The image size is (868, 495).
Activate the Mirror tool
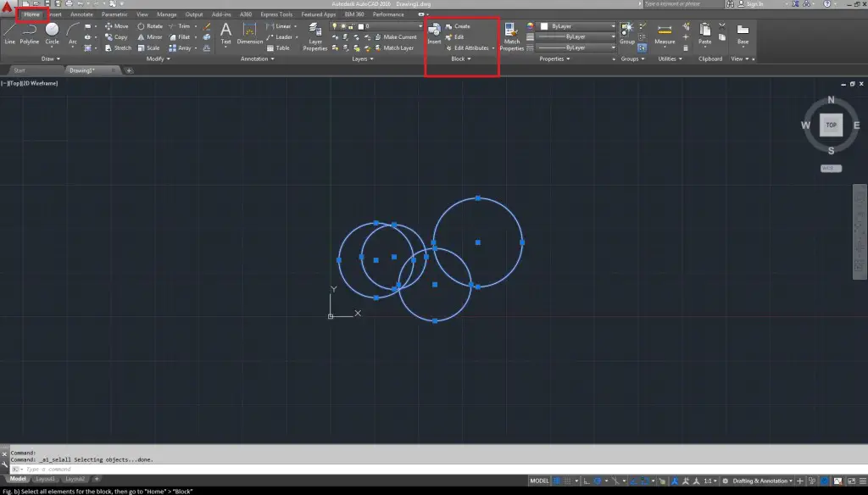(149, 37)
